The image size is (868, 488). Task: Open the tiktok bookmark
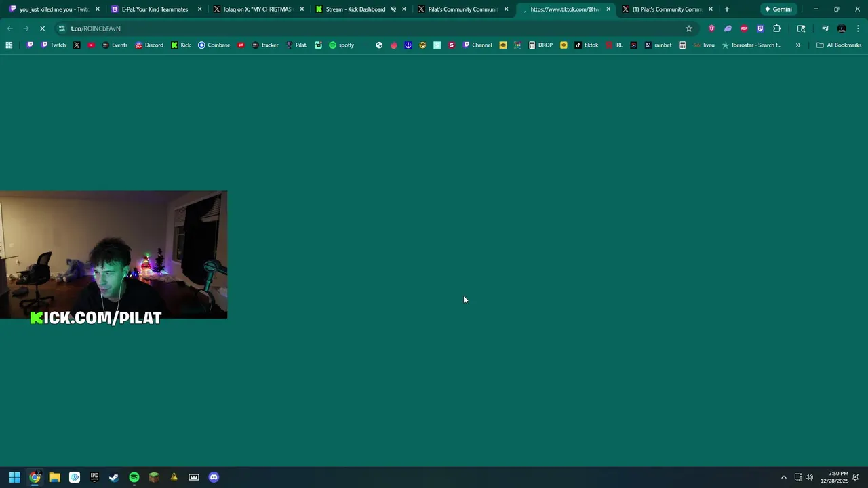tap(586, 45)
